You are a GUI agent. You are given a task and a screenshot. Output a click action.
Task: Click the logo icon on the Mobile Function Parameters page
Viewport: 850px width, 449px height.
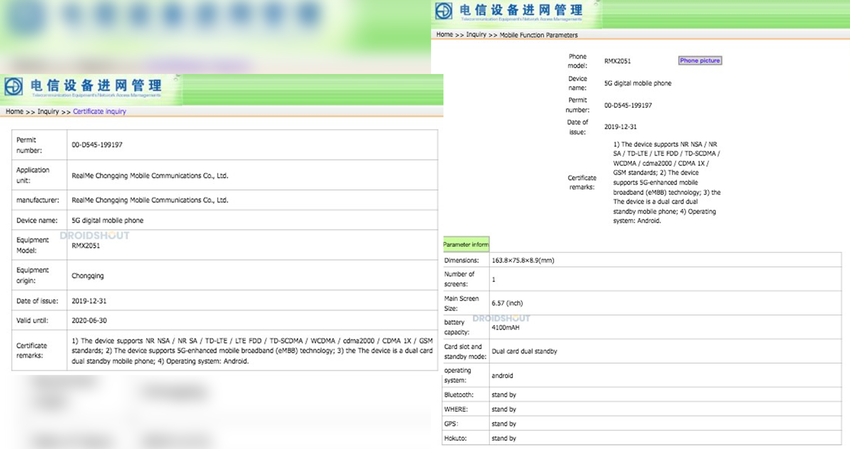(445, 11)
